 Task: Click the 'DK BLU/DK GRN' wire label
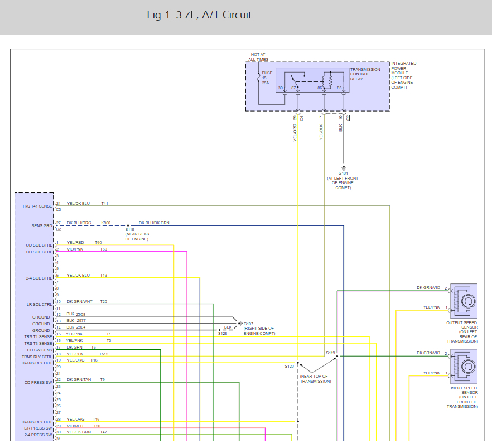click(154, 223)
